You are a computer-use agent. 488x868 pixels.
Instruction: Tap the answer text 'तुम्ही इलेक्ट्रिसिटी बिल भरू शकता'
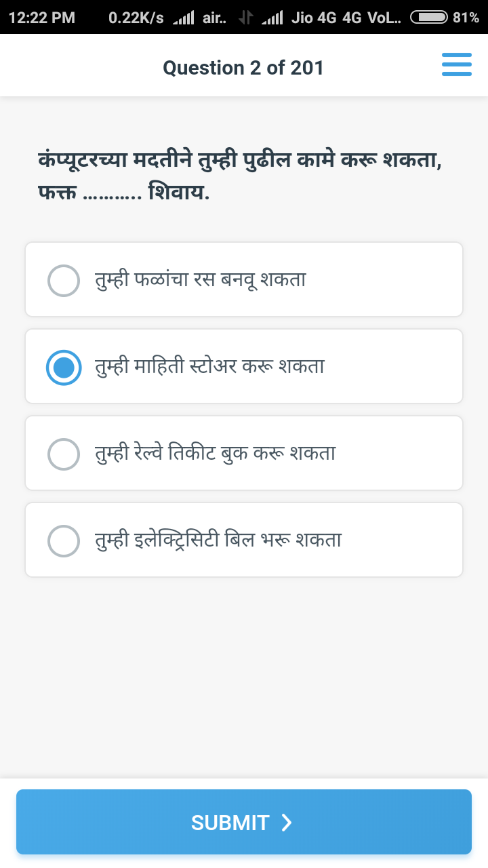[218, 540]
